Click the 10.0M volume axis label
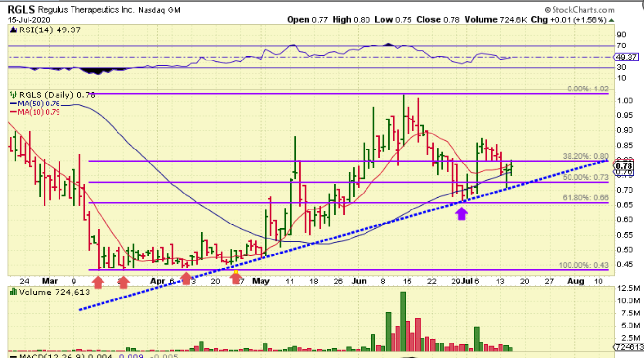Viewport: 644px width, 358px height. (x=628, y=300)
